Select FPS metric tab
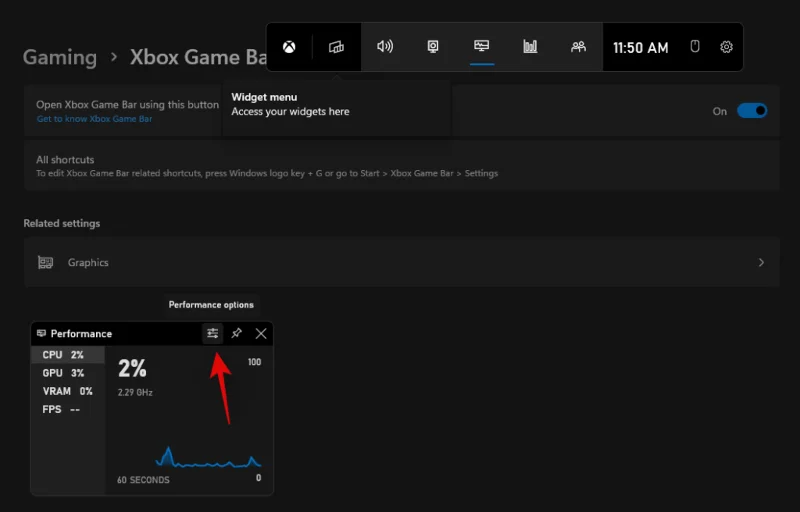 (x=68, y=409)
